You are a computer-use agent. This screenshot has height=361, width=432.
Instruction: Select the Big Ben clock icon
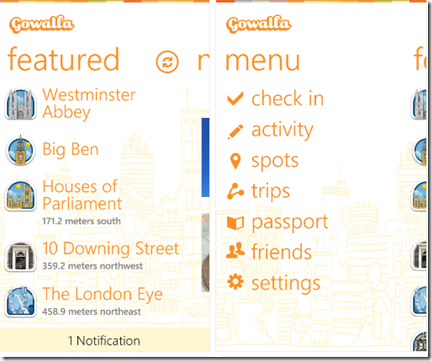21,150
